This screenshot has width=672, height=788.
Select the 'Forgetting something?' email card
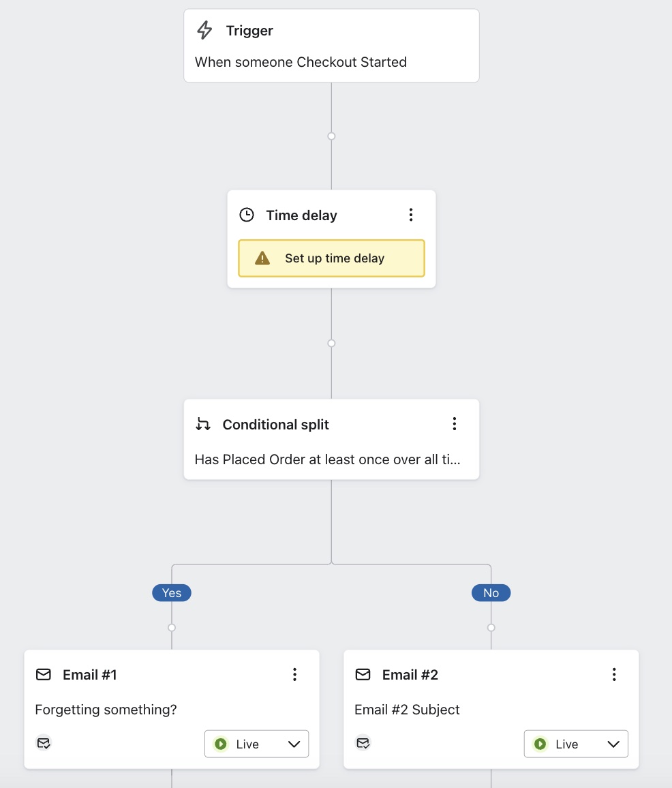tap(106, 710)
